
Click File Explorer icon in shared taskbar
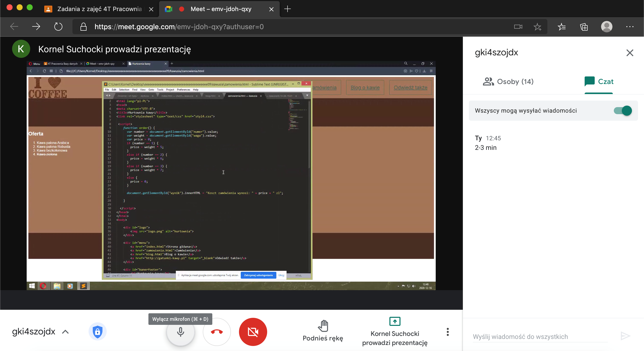pos(57,286)
